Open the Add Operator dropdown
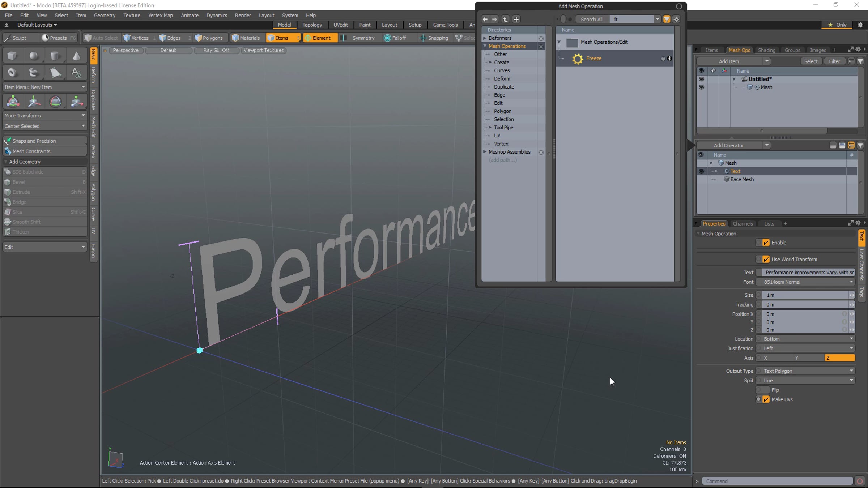The width and height of the screenshot is (868, 488). (733, 145)
